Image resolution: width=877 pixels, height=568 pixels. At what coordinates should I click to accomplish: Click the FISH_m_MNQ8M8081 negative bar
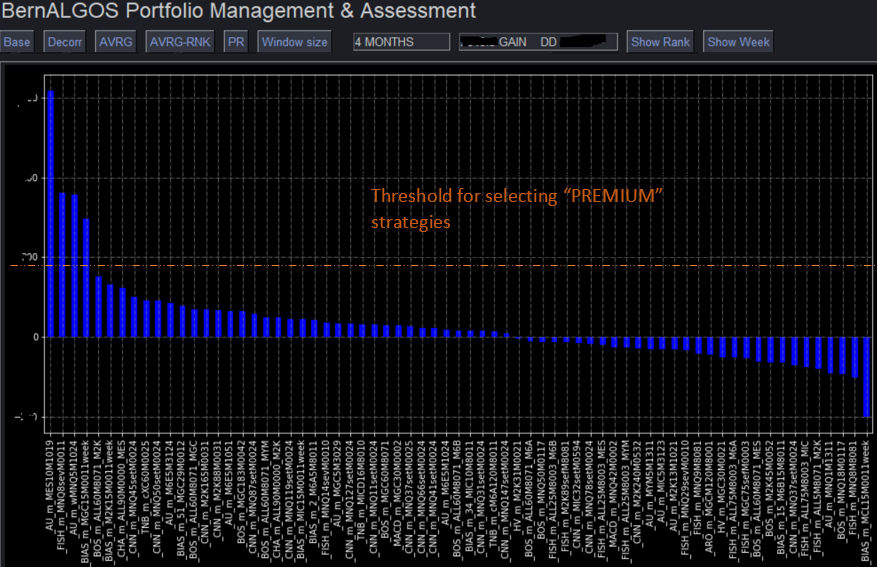(x=855, y=357)
